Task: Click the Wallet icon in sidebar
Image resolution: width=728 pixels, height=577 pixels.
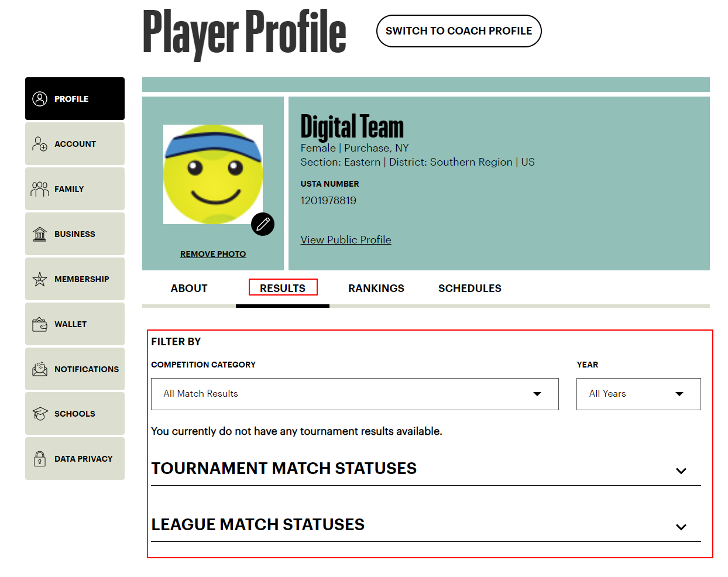Action: [x=40, y=324]
